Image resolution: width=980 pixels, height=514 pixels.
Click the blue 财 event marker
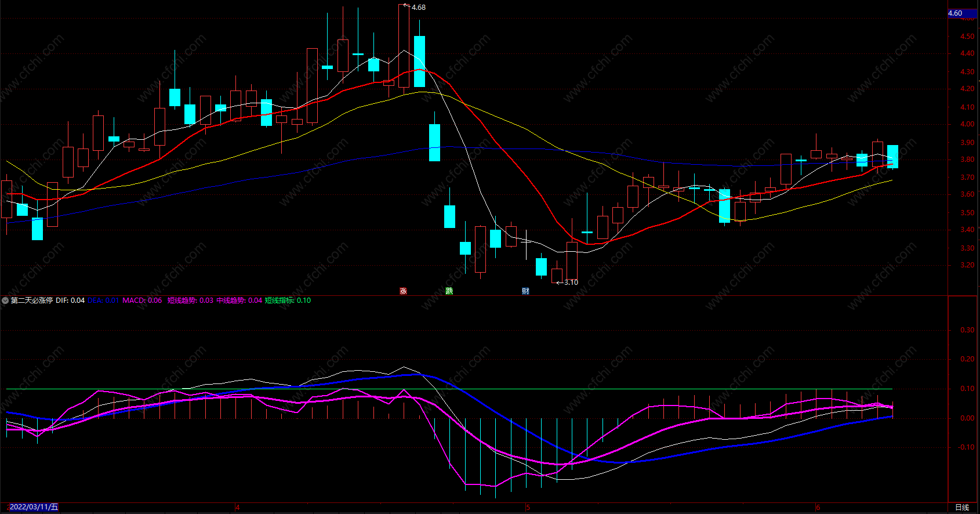pyautogui.click(x=525, y=291)
